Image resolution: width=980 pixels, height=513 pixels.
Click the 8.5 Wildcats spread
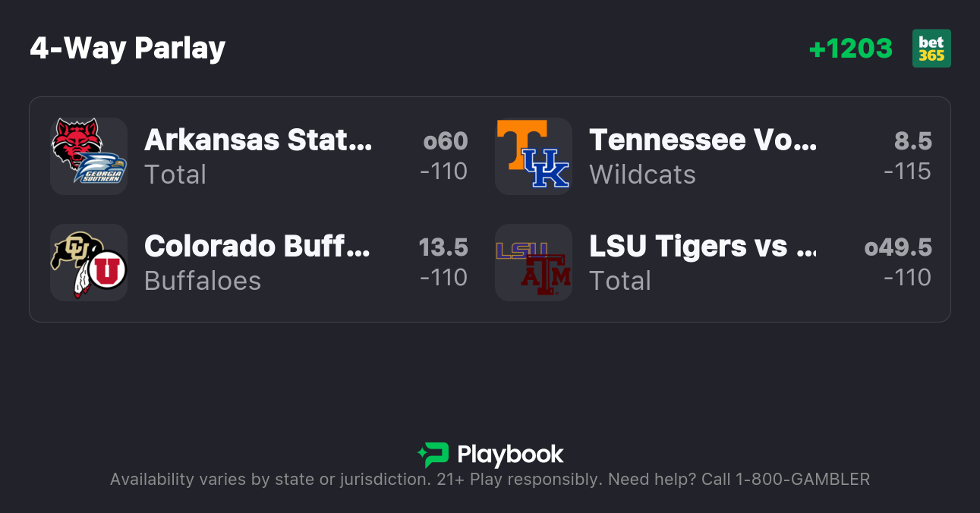912,141
